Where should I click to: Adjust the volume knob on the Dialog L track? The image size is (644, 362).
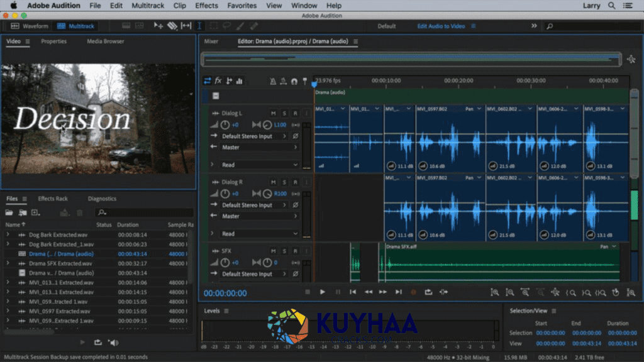point(225,125)
